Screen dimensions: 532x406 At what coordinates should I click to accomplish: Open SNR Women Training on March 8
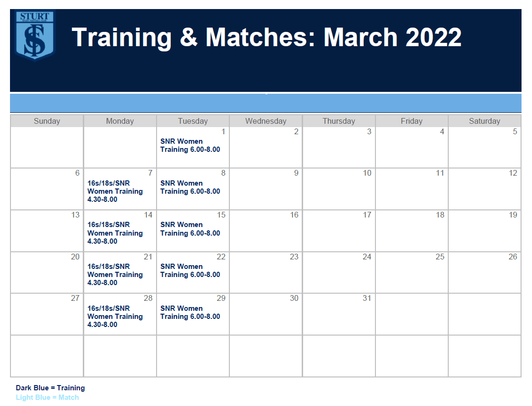pyautogui.click(x=190, y=187)
